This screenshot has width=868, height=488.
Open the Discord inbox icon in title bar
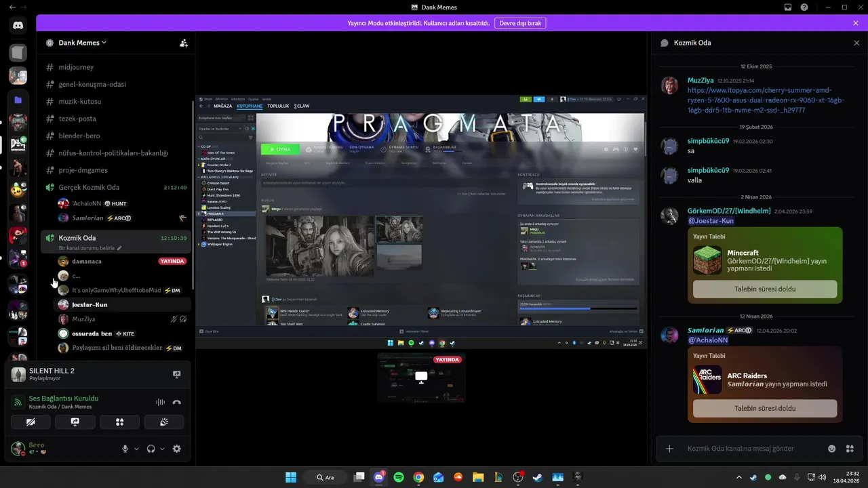click(x=788, y=7)
